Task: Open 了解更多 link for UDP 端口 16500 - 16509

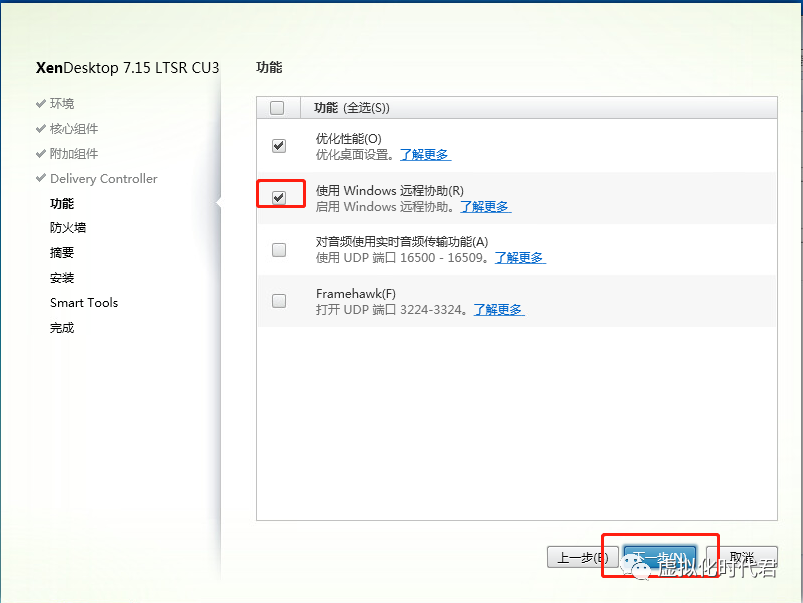Action: coord(520,258)
